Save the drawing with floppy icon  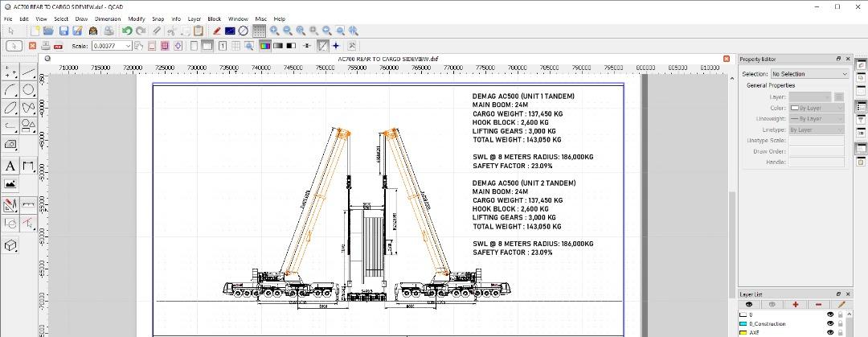63,31
